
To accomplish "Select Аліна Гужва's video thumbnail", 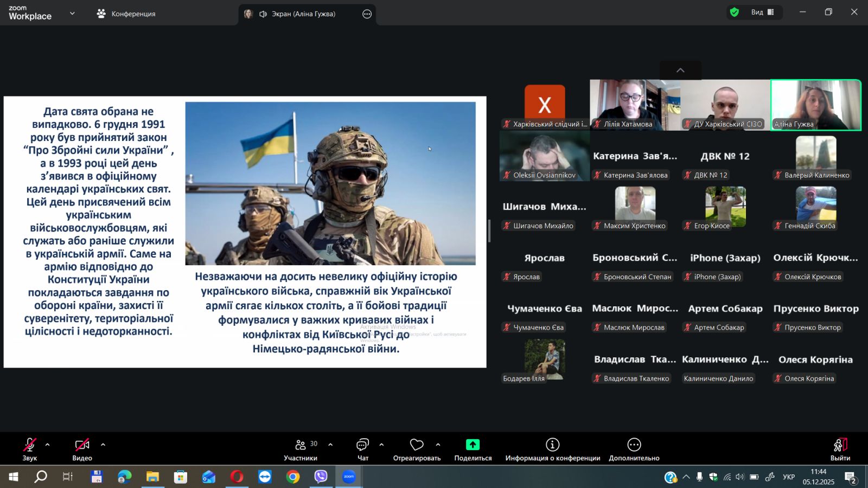I will (815, 105).
